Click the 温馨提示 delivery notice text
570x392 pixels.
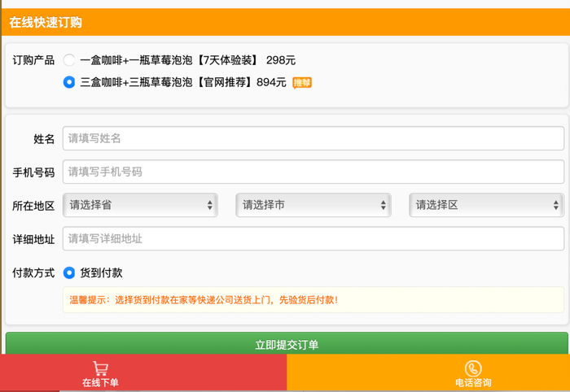click(204, 300)
